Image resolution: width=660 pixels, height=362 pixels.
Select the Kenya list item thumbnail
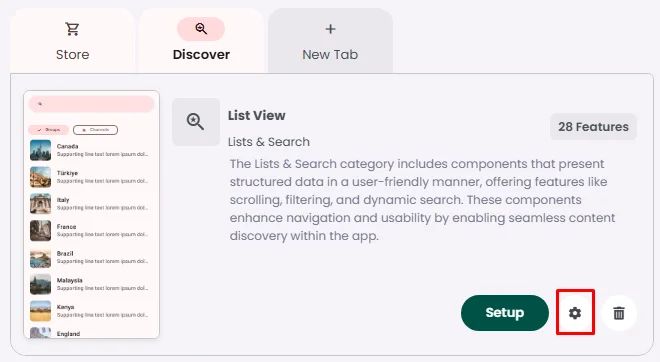[x=40, y=311]
